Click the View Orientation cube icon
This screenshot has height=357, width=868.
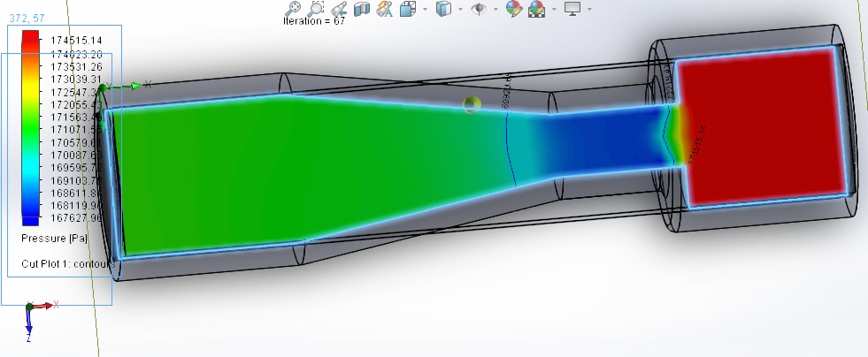click(407, 9)
